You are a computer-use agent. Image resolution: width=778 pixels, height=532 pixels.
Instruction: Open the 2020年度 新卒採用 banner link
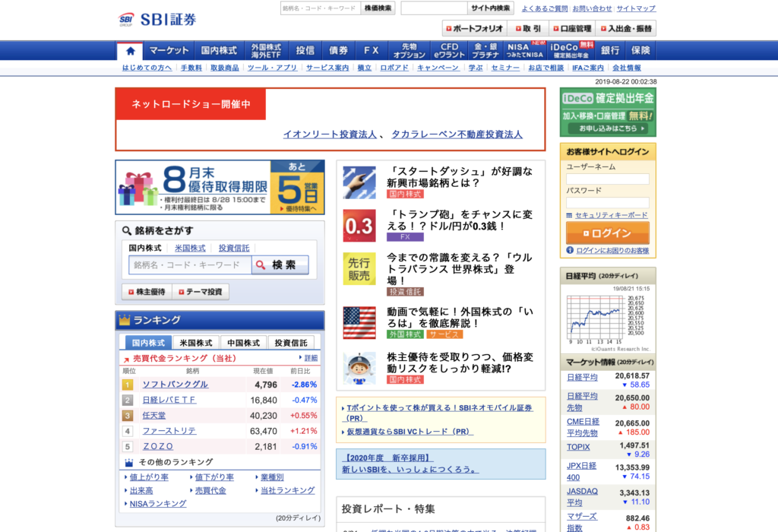[x=388, y=458]
